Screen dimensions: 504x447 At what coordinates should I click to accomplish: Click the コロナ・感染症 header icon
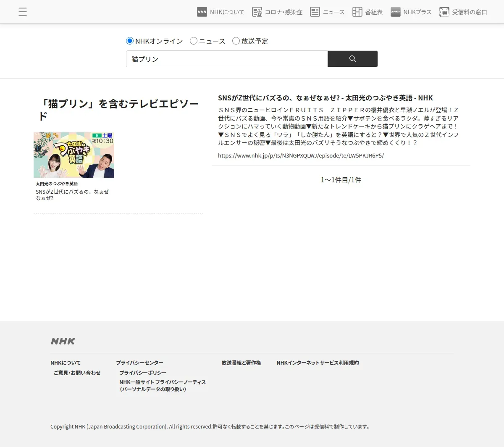click(257, 12)
